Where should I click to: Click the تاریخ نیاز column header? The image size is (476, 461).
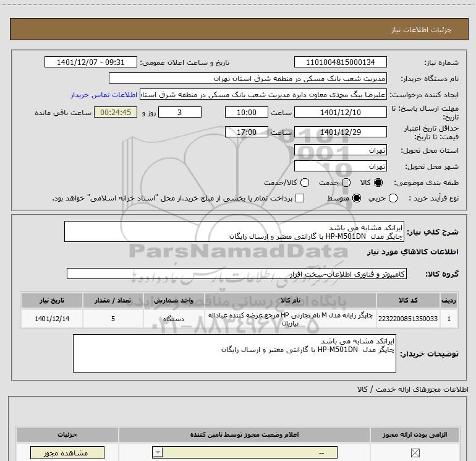click(x=52, y=300)
